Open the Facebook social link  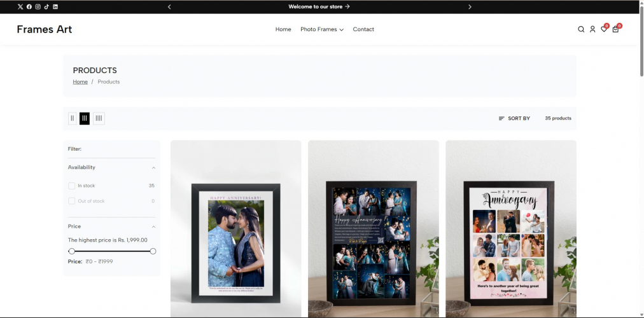(x=29, y=6)
